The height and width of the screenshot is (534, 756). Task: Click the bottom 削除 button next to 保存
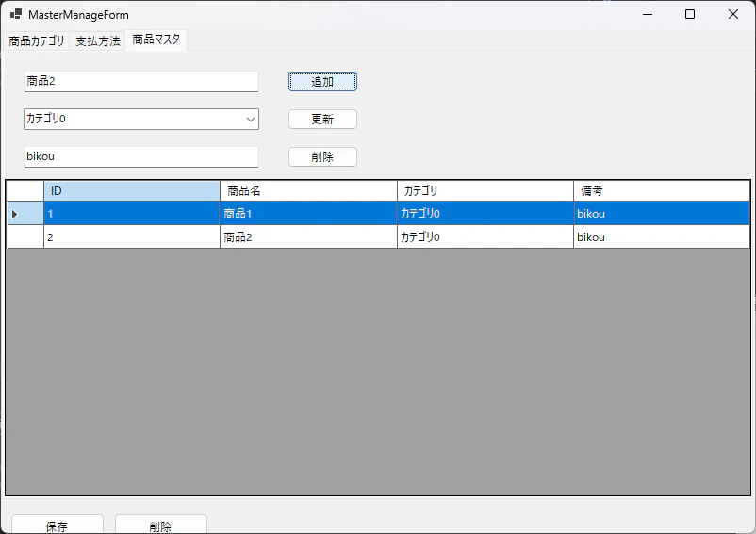point(161,525)
